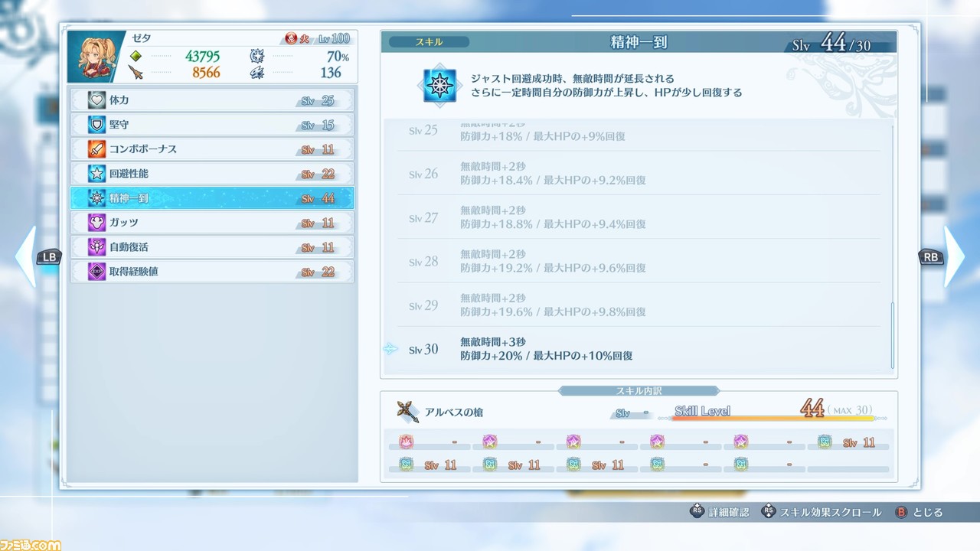Select the highlighted 精神一到 row
980x551 pixels.
212,198
